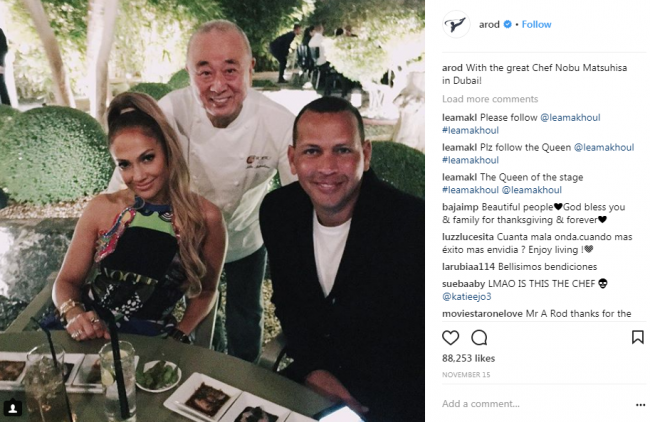Open the arod profile picture avatar
650x422 pixels.
tap(456, 24)
